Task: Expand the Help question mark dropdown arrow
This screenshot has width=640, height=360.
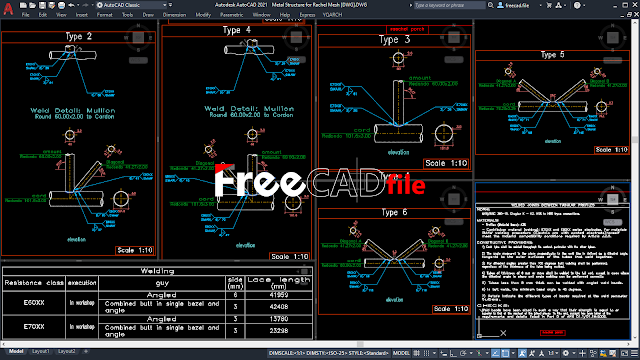Action: [x=585, y=5]
